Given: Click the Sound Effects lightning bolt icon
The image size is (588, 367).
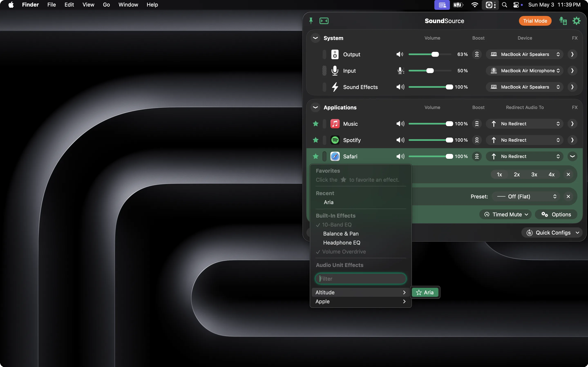Looking at the screenshot, I should pyautogui.click(x=335, y=87).
